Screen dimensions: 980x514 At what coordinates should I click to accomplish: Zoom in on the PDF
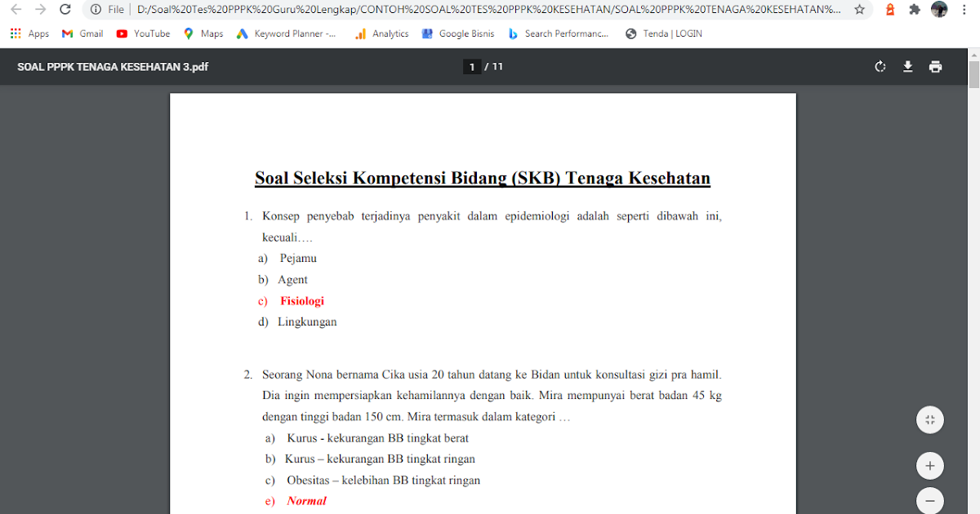click(929, 467)
